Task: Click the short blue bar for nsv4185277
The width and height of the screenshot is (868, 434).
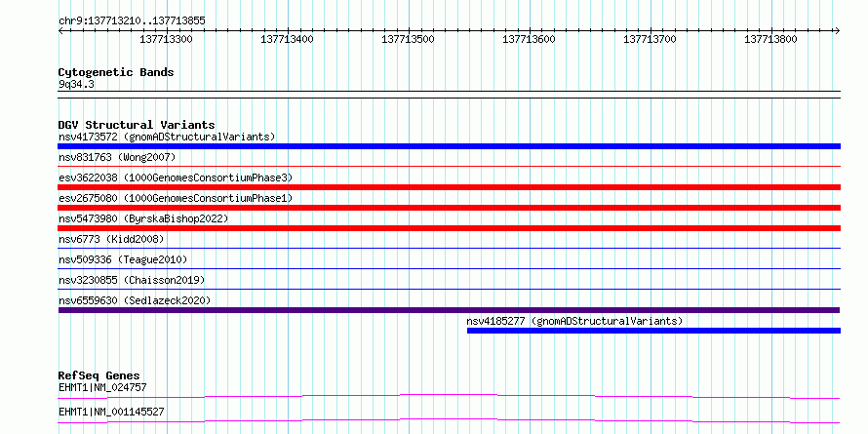Action: (x=653, y=331)
